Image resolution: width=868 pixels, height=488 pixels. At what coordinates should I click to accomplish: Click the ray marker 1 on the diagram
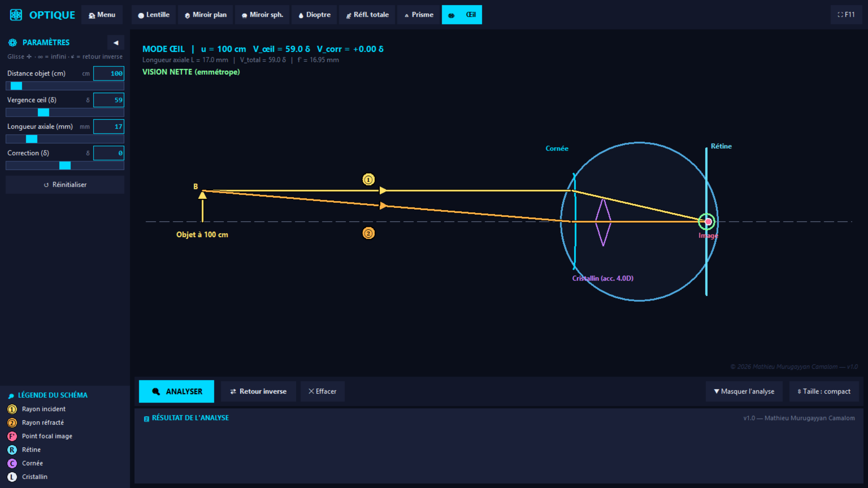click(x=368, y=180)
